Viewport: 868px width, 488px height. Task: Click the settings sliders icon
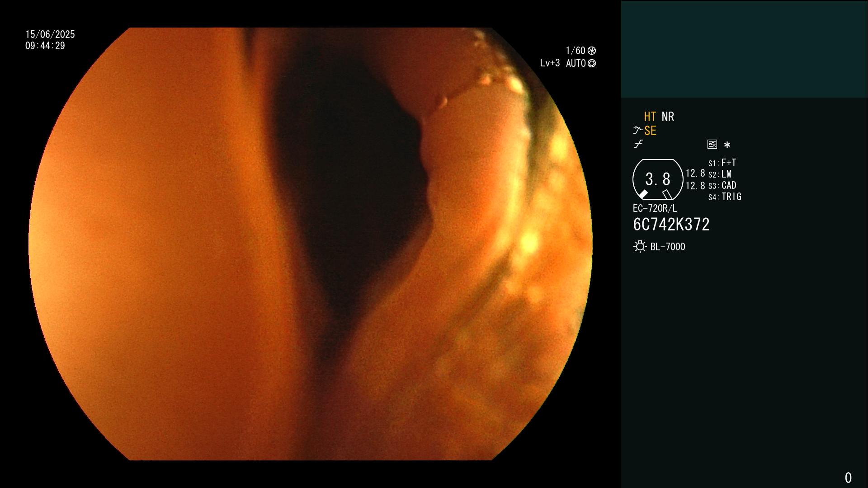point(712,144)
